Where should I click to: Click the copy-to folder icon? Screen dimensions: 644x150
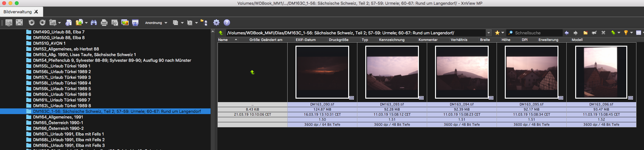click(x=79, y=22)
